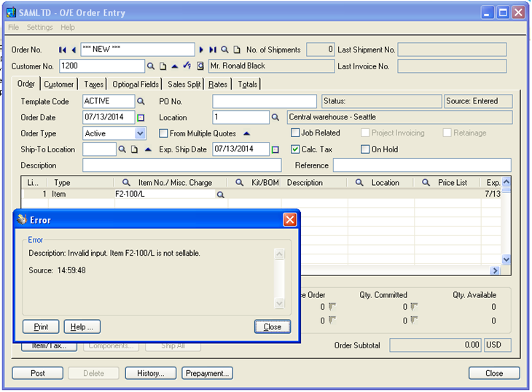Open Order Date calendar picker
The height and width of the screenshot is (392, 532).
(141, 117)
